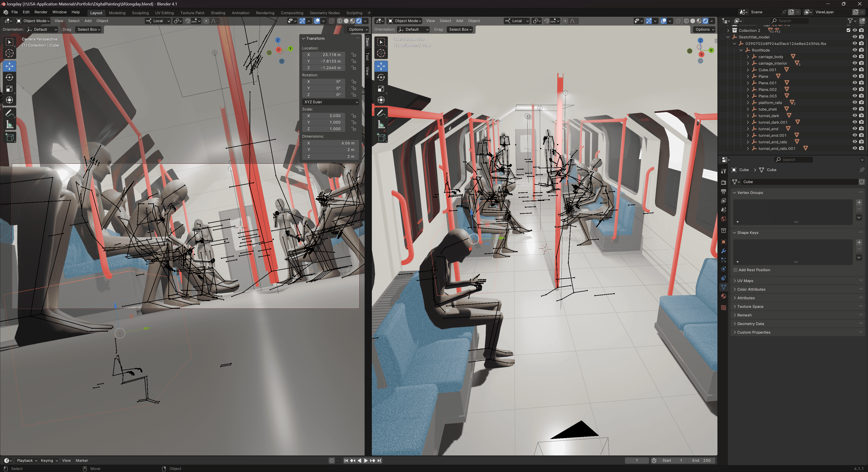This screenshot has width=868, height=472.
Task: Click the Add Cube tool in right viewport
Action: pos(381,137)
